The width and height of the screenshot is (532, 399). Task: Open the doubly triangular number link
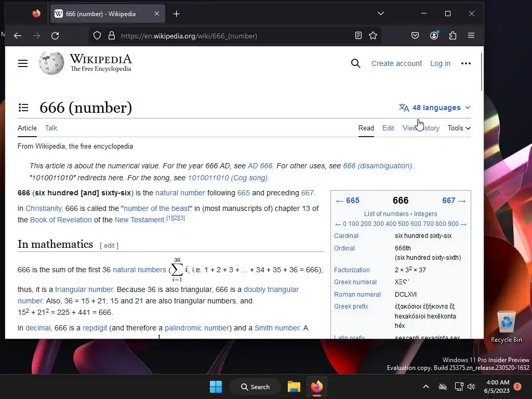271,289
